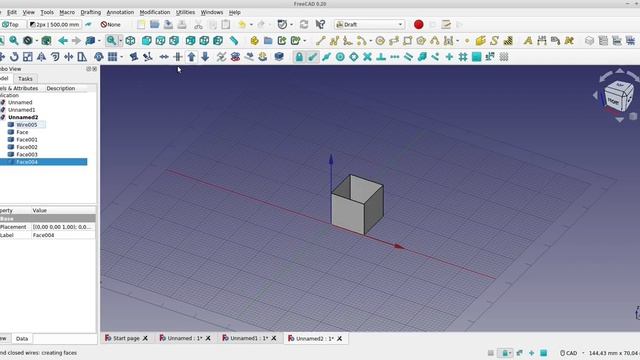Select the B-spline tool
This screenshot has height=360, width=640.
434,40
